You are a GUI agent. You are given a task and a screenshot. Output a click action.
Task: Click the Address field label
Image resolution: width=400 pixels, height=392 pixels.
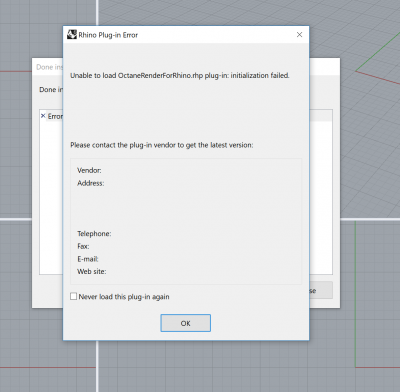coord(91,183)
